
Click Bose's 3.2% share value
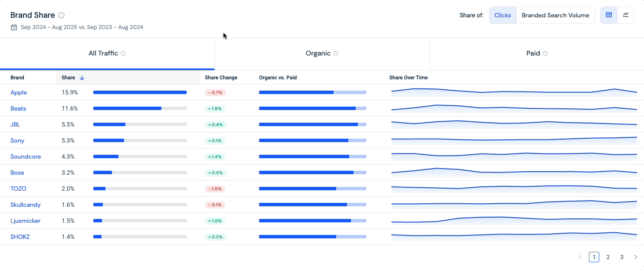[68, 173]
